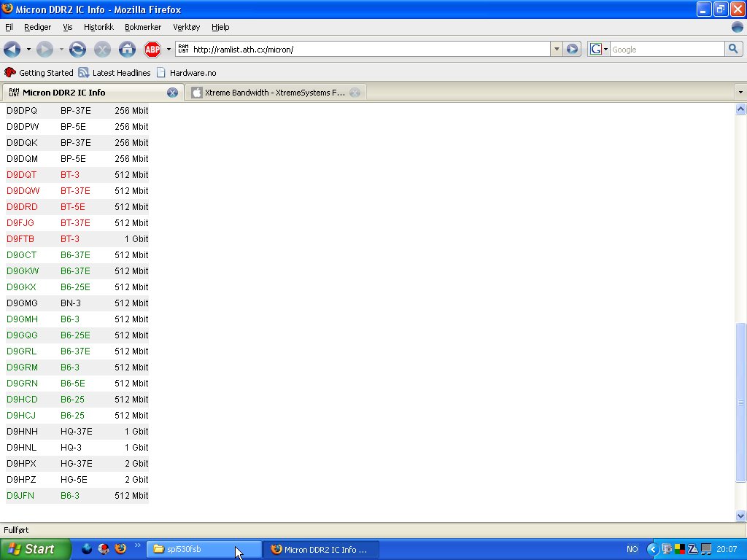Click the D9DQT part code cell
This screenshot has height=560, width=747.
(x=21, y=175)
